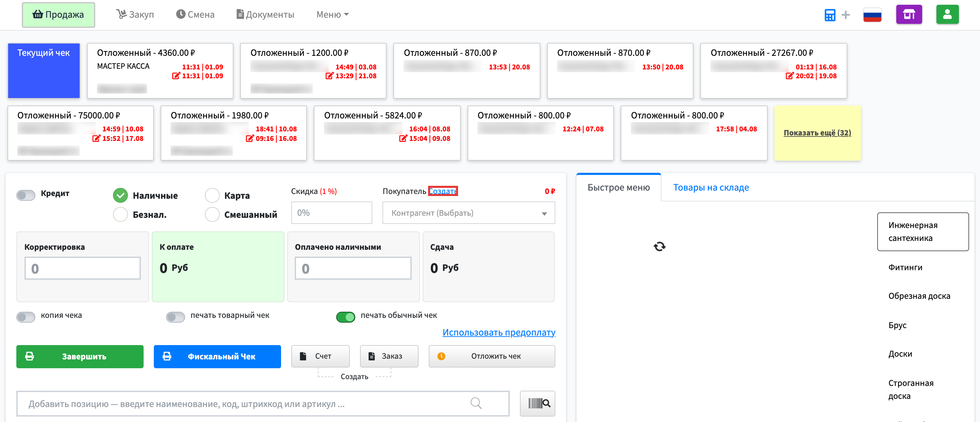
Task: Focus the Оплачено наличными input field
Action: pyautogui.click(x=353, y=268)
